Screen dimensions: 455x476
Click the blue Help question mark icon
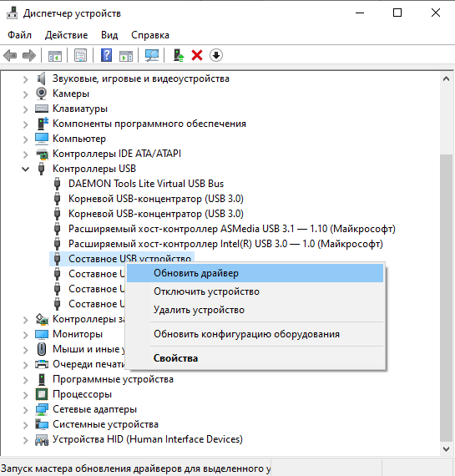(x=106, y=56)
